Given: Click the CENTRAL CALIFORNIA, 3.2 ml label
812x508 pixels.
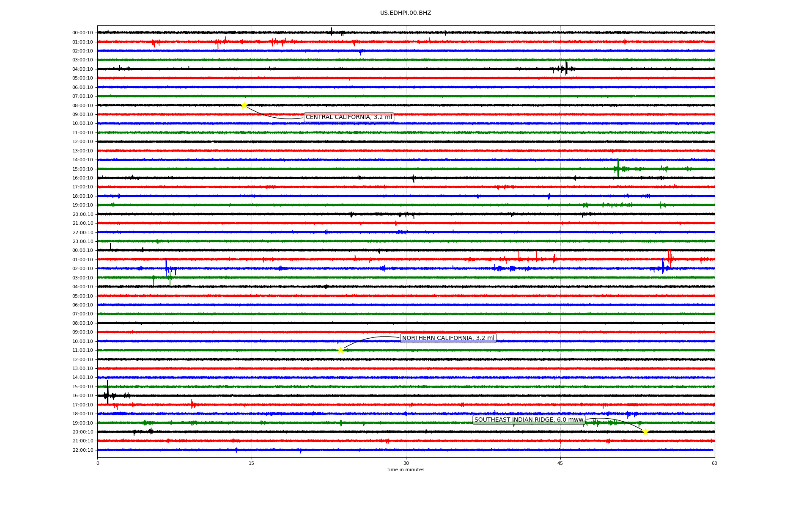Looking at the screenshot, I should click(348, 117).
